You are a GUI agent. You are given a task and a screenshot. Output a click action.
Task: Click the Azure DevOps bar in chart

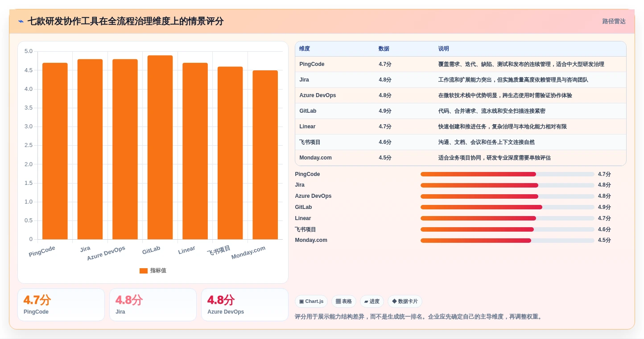pyautogui.click(x=125, y=149)
